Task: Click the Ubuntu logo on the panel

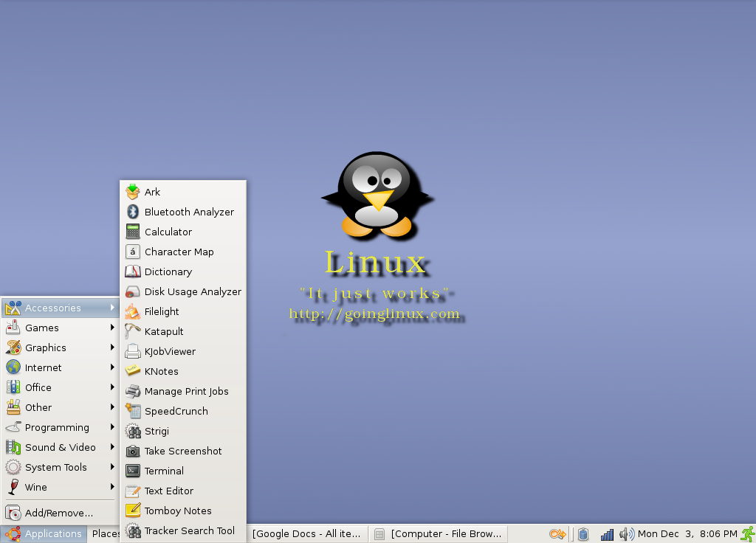Action: click(13, 534)
